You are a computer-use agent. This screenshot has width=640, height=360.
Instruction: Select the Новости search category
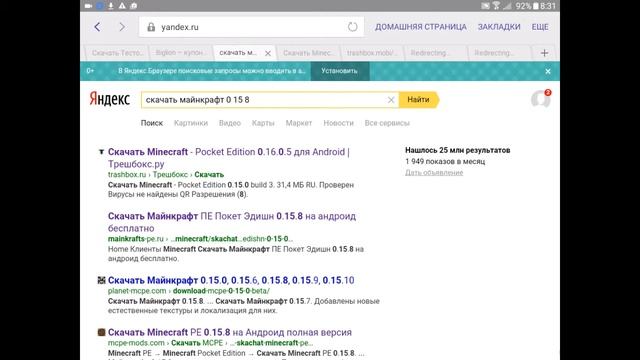(338, 123)
